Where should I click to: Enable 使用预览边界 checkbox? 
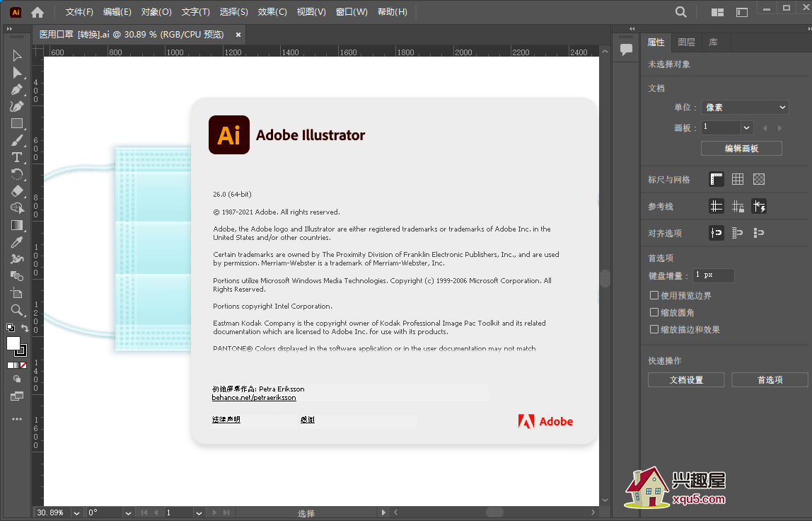(654, 295)
